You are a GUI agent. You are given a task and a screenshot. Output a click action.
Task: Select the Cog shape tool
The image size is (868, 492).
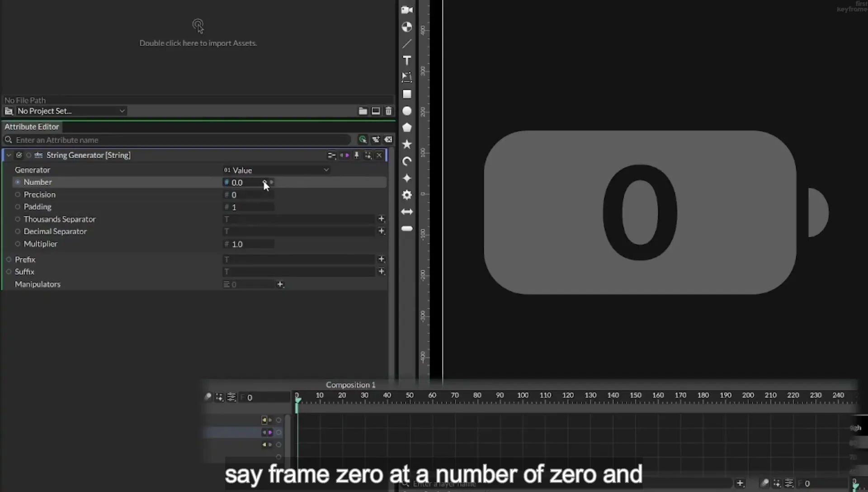click(x=407, y=195)
